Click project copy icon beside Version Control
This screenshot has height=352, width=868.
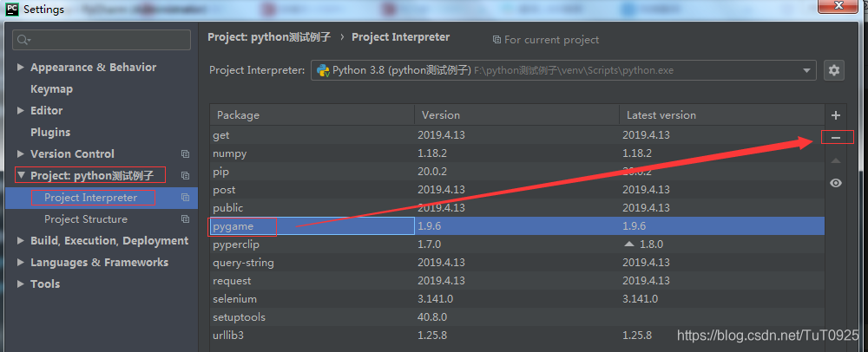click(186, 154)
